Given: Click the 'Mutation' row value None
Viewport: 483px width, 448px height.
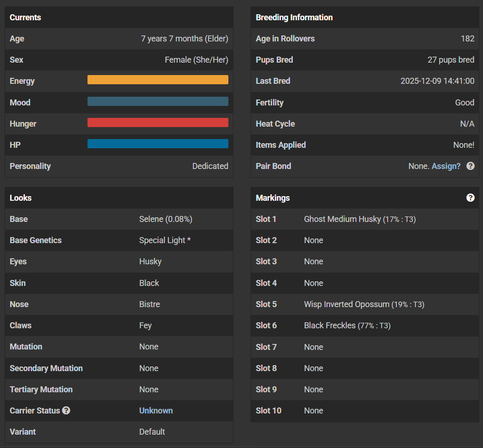Looking at the screenshot, I should coord(149,347).
